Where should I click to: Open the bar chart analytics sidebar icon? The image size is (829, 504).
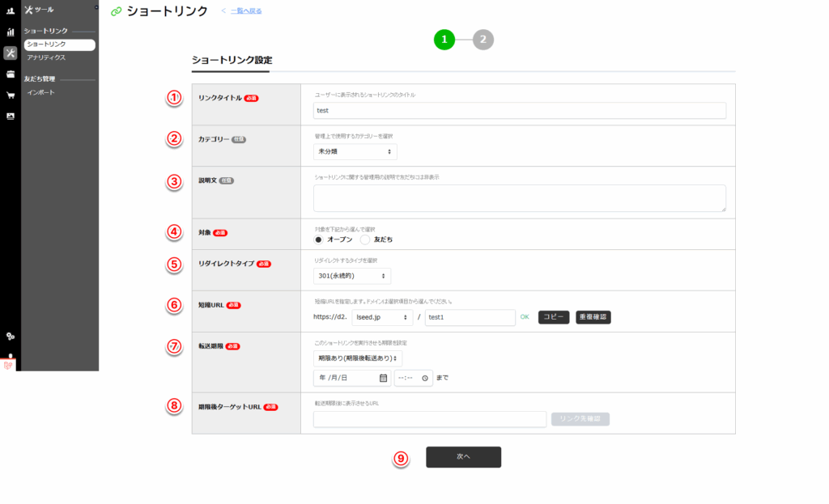coord(11,32)
